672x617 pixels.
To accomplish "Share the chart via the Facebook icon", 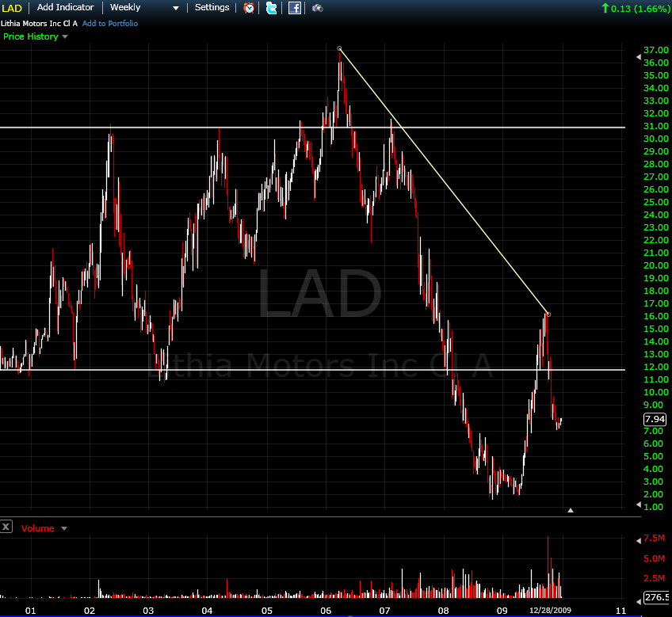I will pyautogui.click(x=295, y=8).
